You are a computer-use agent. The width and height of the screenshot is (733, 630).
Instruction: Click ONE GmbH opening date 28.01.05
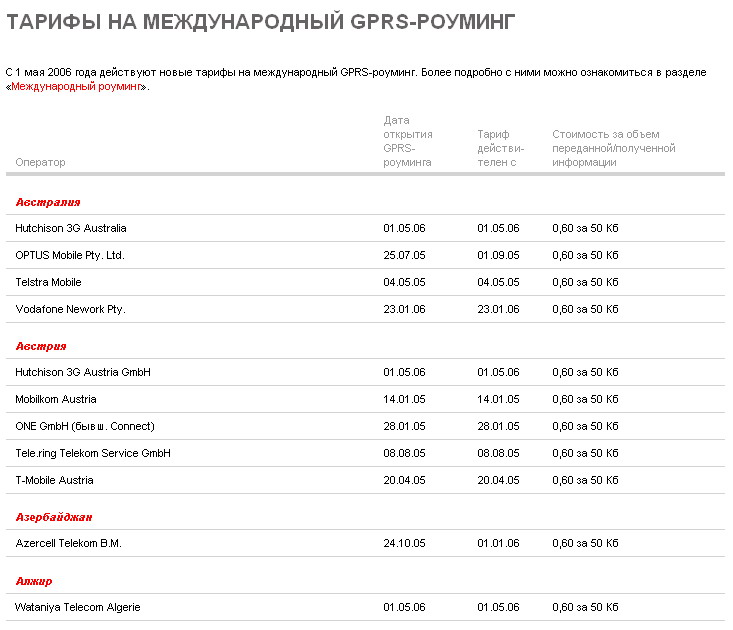coord(404,426)
